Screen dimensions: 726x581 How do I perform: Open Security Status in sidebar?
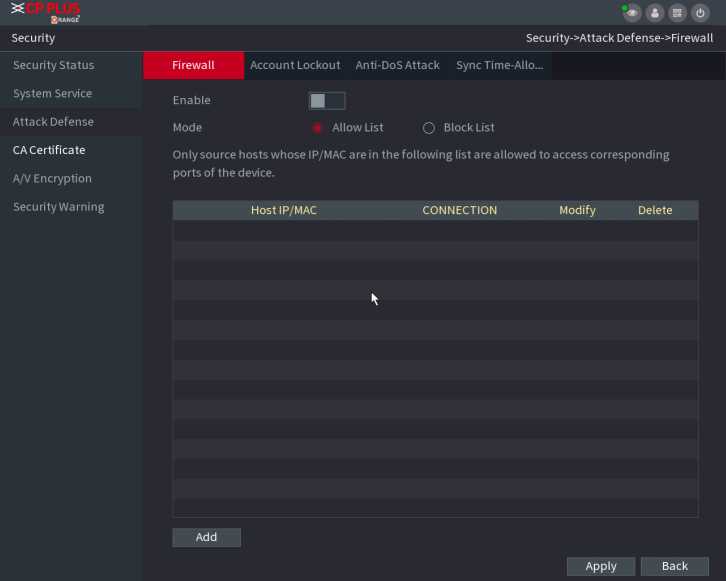pos(53,65)
